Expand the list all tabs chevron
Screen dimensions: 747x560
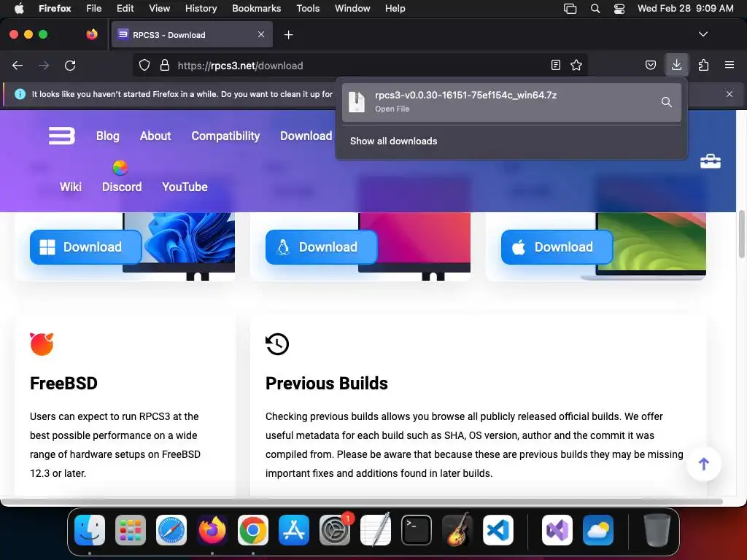click(x=703, y=34)
